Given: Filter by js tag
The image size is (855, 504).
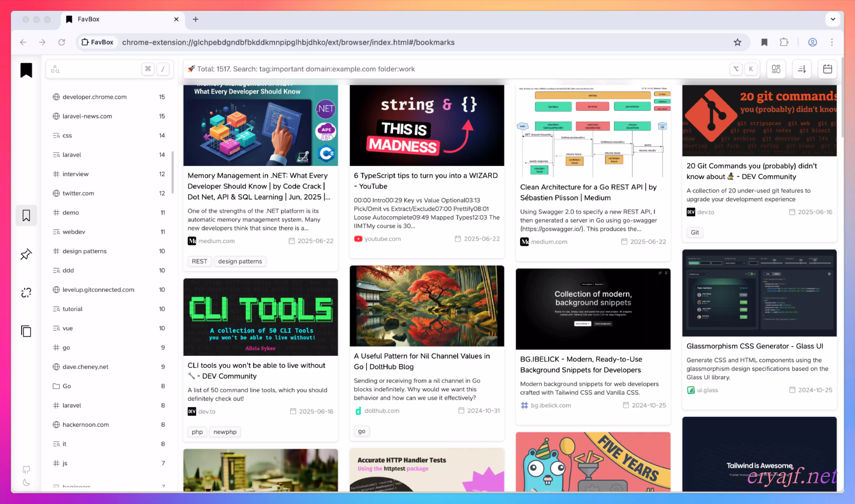Looking at the screenshot, I should [x=109, y=463].
